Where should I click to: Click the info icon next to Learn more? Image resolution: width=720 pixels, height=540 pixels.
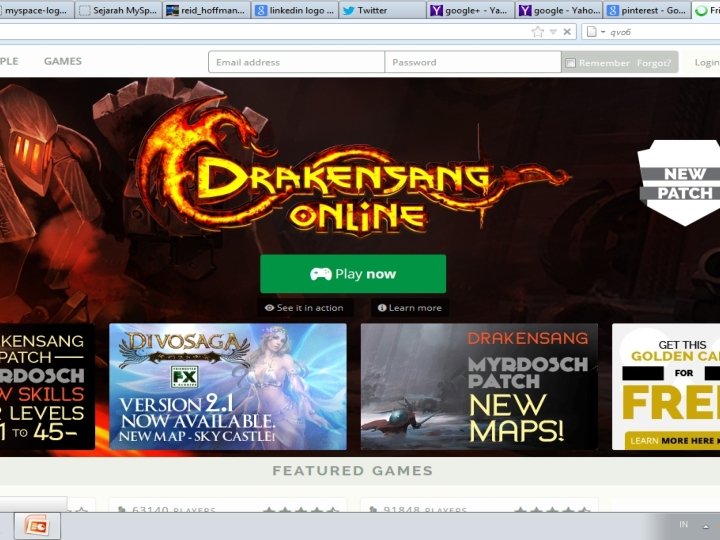382,308
